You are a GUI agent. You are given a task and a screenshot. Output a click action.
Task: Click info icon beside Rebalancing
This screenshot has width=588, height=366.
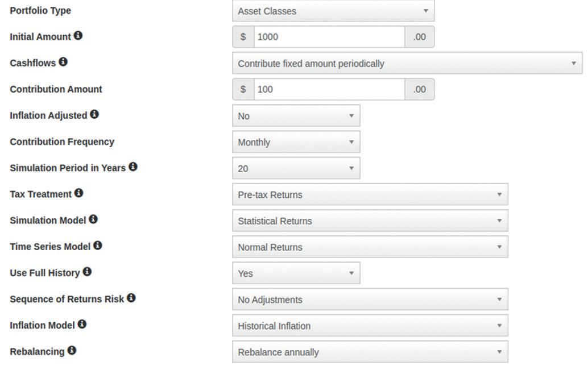[x=72, y=350]
